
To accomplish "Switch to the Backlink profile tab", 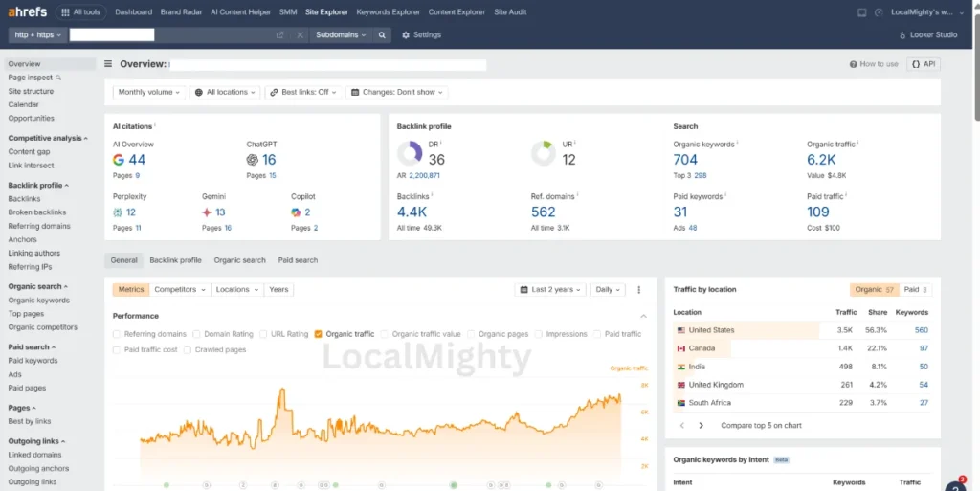I will [x=176, y=260].
